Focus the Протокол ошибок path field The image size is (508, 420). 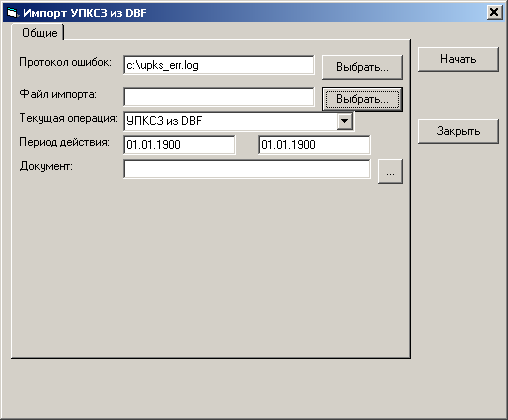219,65
